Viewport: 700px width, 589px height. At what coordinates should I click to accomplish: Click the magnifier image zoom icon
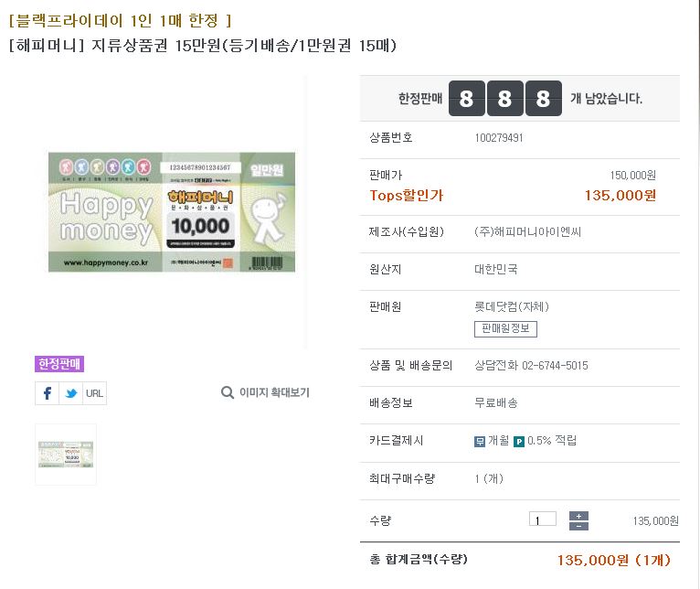(228, 392)
